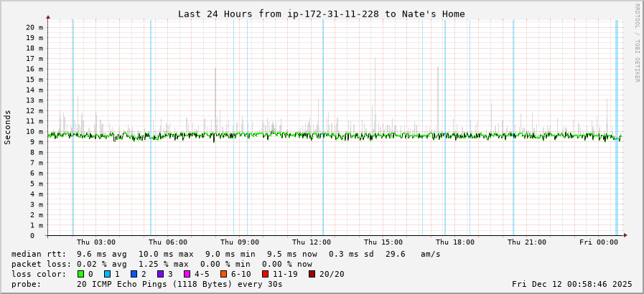The height and width of the screenshot is (294, 644).
Task: Click the Thu 03:00 time axis label
Action: tap(96, 242)
